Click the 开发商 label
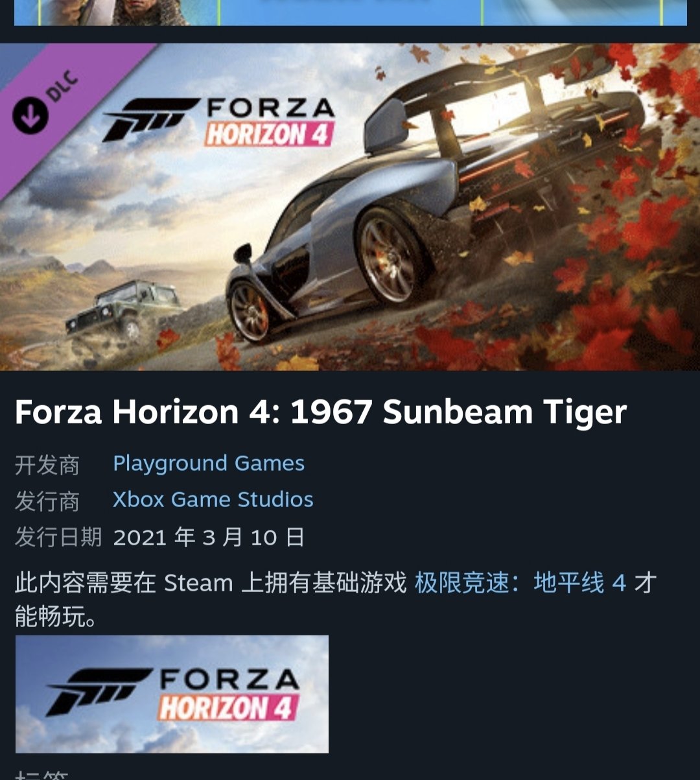700x780 pixels. click(47, 465)
